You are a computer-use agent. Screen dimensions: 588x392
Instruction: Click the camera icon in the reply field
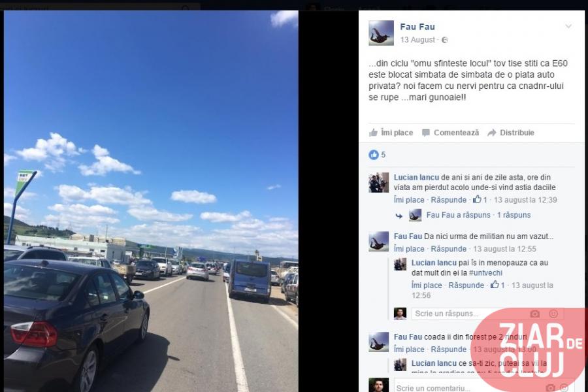point(534,314)
